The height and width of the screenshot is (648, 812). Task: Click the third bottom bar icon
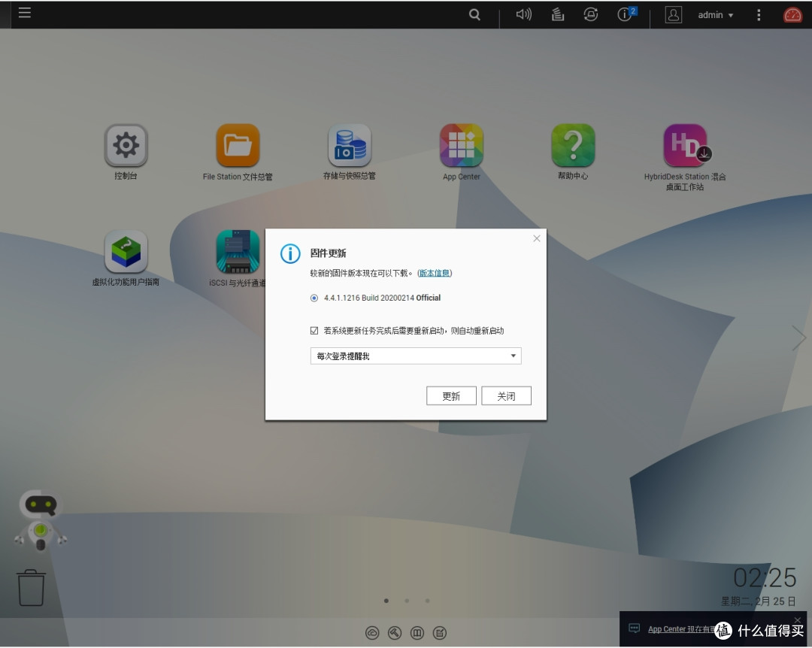[x=417, y=633]
